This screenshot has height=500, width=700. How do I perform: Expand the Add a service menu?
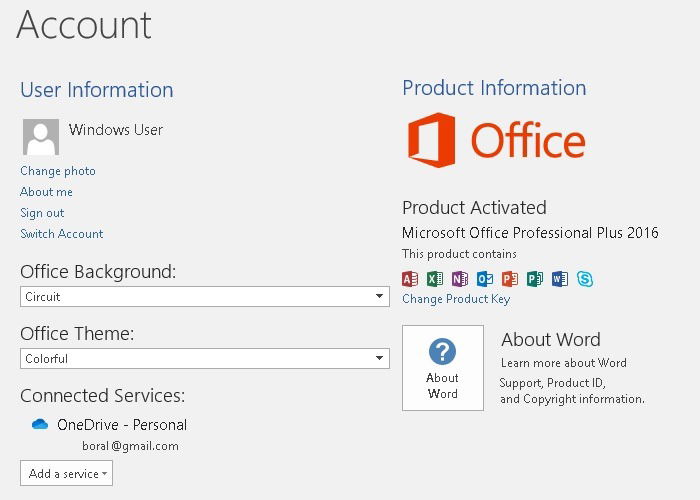point(67,473)
